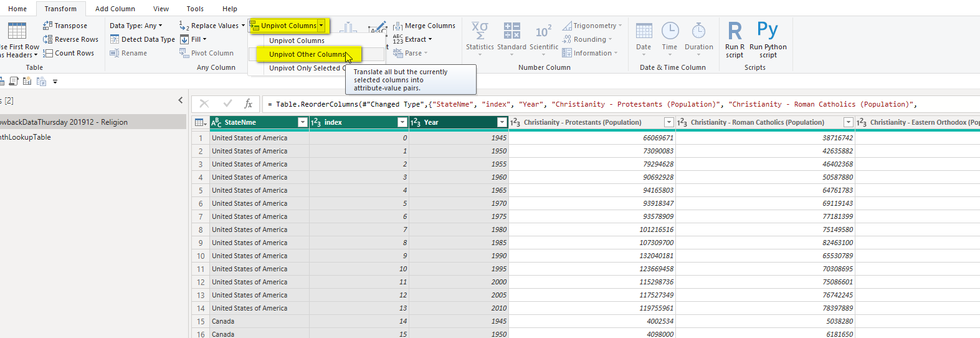Switch to the Tools tab
The width and height of the screenshot is (980, 338).
[x=195, y=9]
